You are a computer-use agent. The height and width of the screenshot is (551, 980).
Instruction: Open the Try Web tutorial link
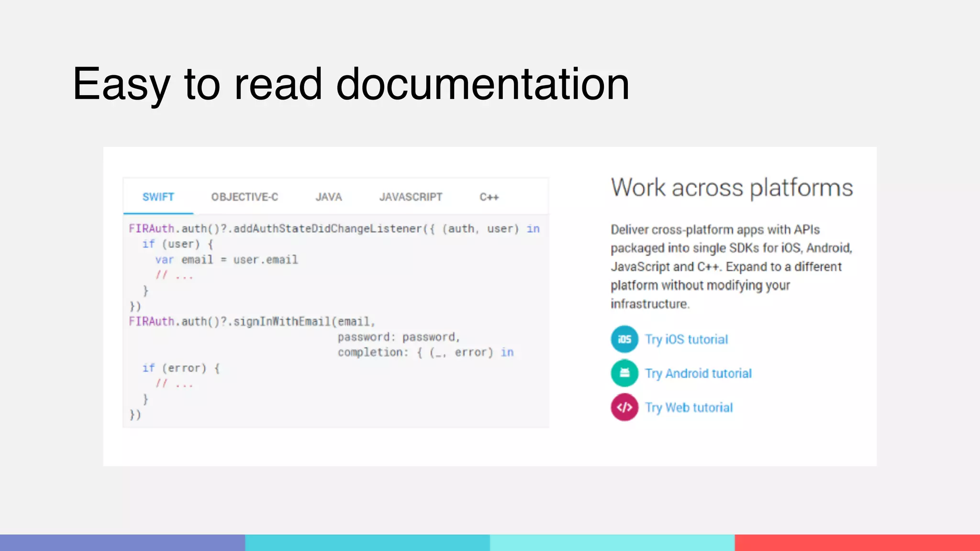coord(689,408)
